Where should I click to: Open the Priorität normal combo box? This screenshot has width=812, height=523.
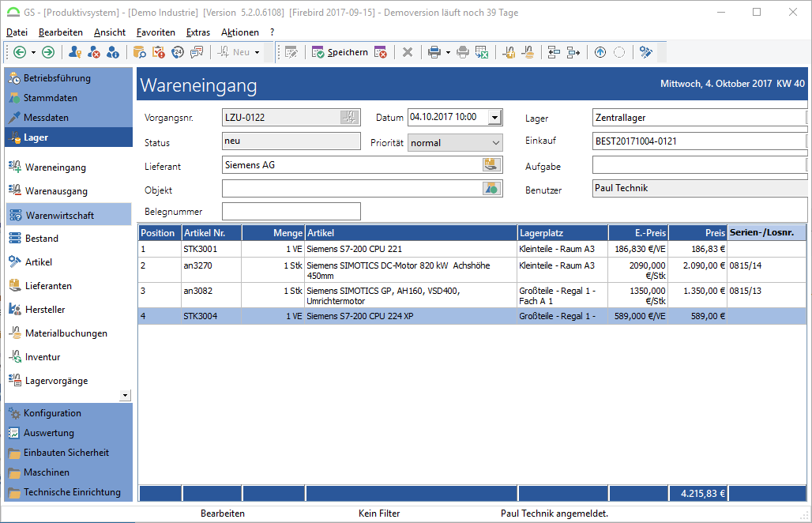click(455, 142)
